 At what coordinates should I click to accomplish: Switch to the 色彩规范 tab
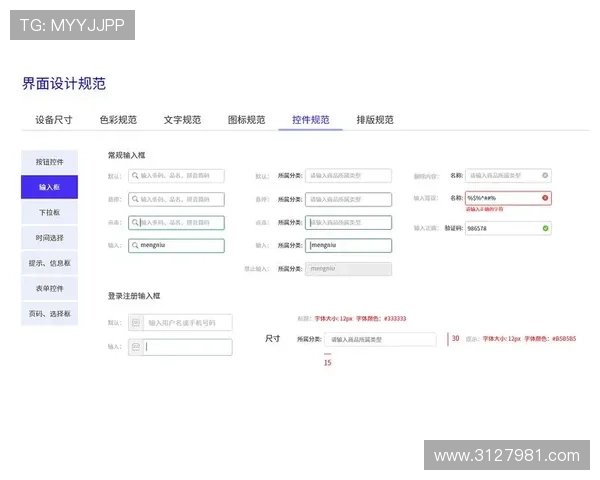click(x=118, y=120)
